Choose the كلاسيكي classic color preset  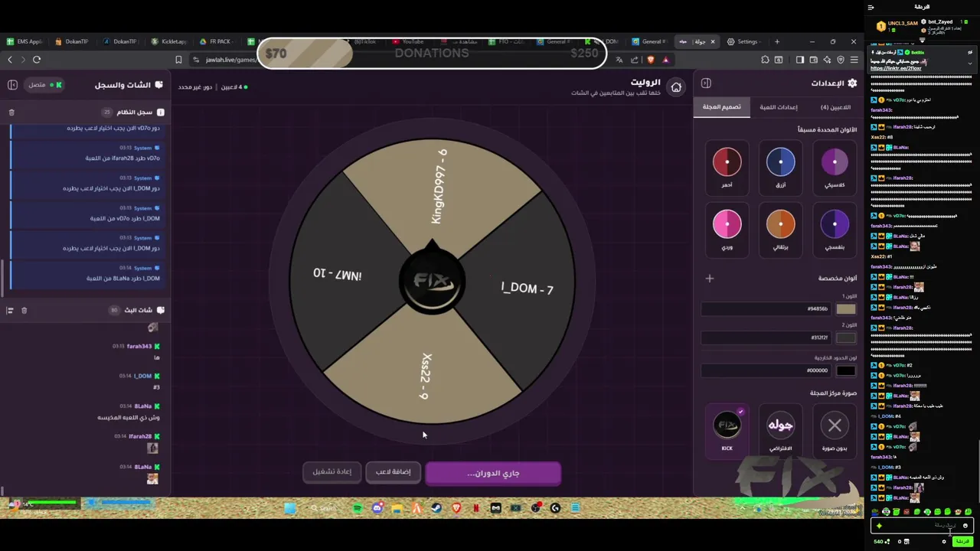[835, 167]
